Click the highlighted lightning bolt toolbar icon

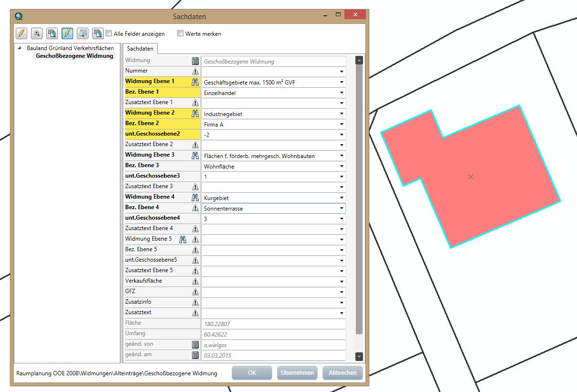coord(67,33)
